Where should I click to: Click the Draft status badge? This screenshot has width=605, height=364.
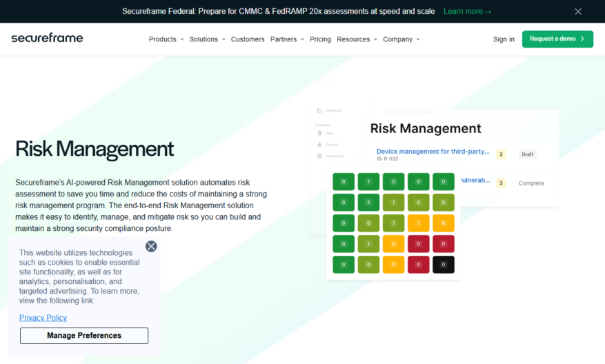tap(528, 154)
